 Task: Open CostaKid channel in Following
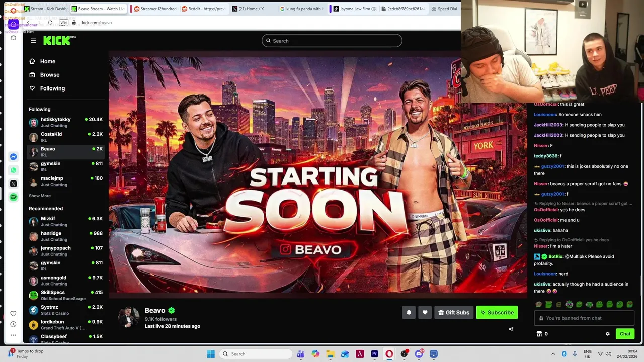pyautogui.click(x=65, y=137)
